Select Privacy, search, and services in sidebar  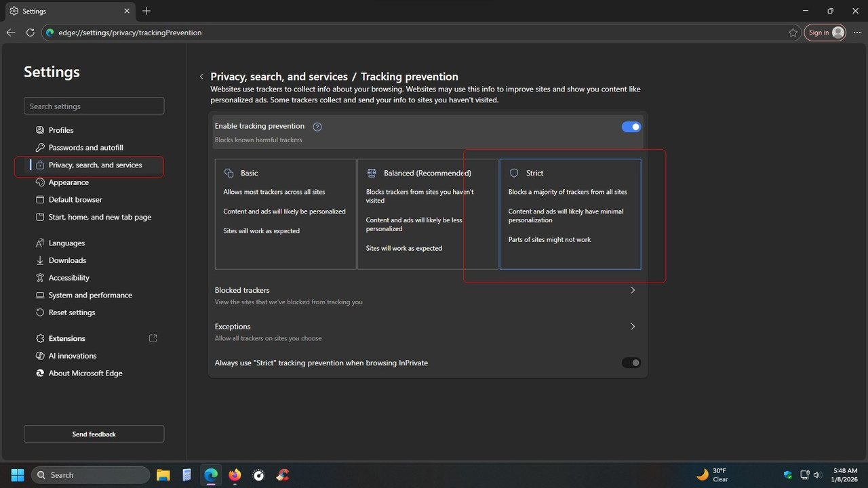(94, 165)
